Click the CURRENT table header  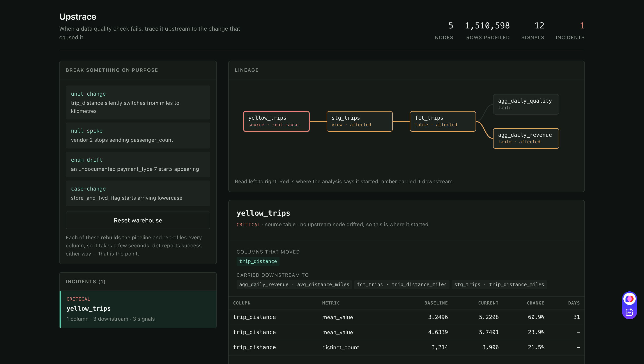pos(488,303)
